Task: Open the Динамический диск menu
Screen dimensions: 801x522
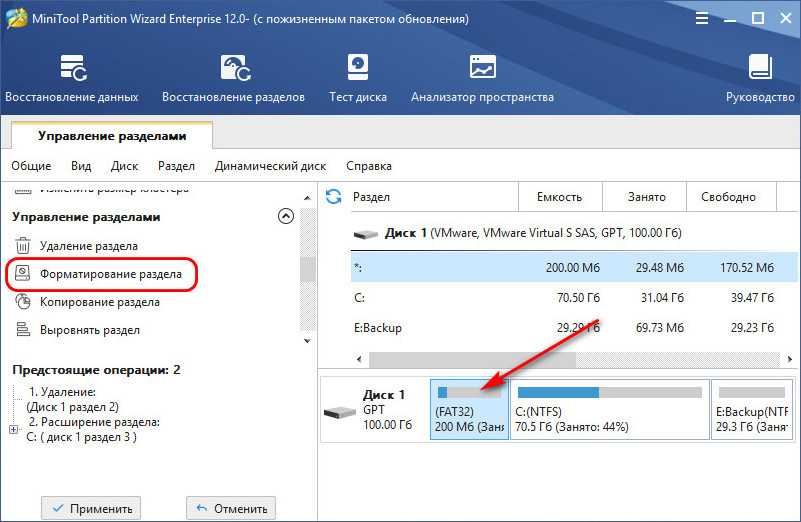Action: point(270,166)
